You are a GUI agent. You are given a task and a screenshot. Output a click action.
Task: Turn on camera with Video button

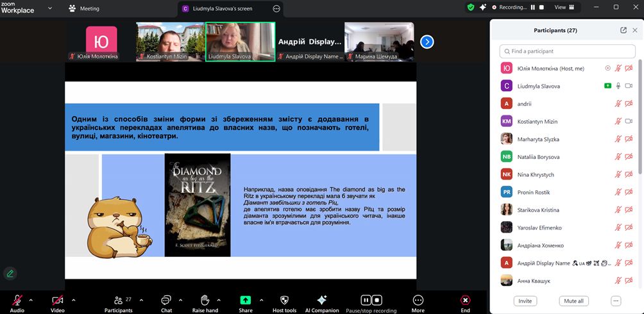[x=57, y=300]
